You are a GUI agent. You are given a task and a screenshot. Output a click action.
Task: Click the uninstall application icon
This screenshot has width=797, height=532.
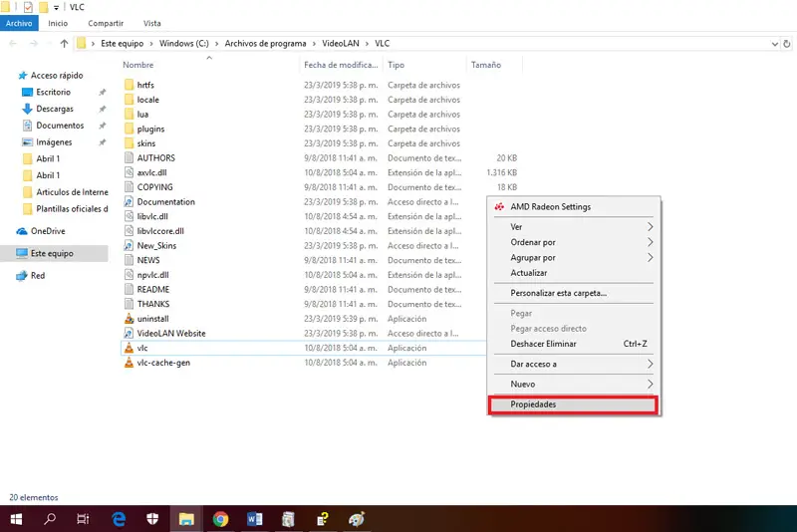pos(129,319)
